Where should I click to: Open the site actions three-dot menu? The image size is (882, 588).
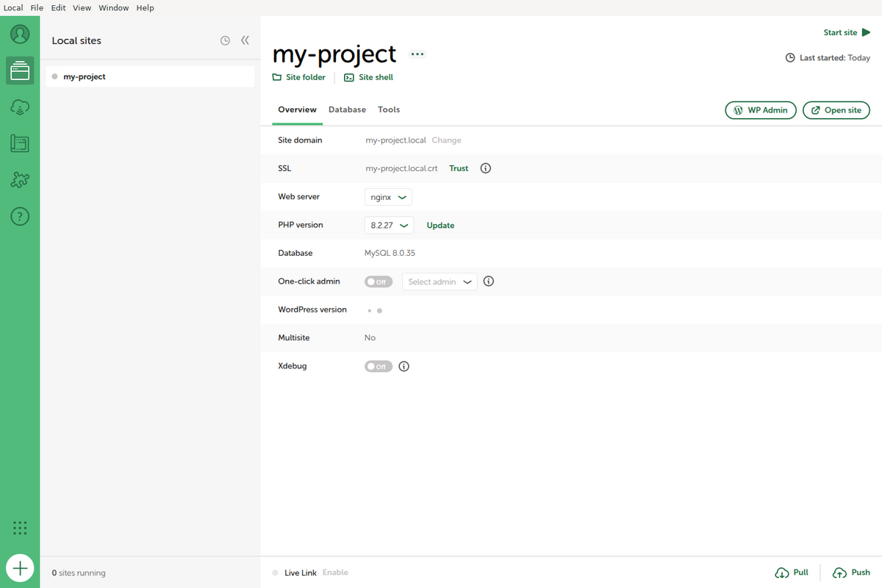pyautogui.click(x=417, y=54)
